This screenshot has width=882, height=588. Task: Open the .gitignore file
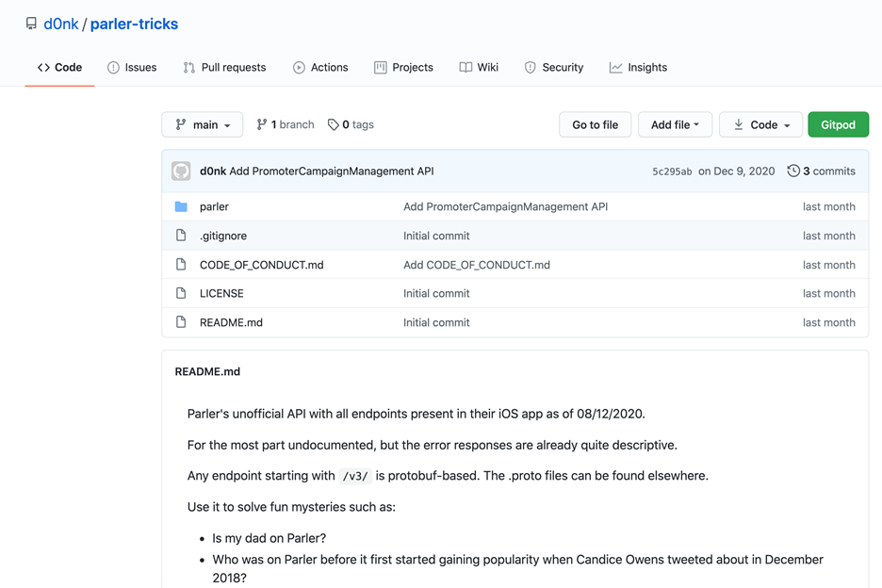coord(223,236)
